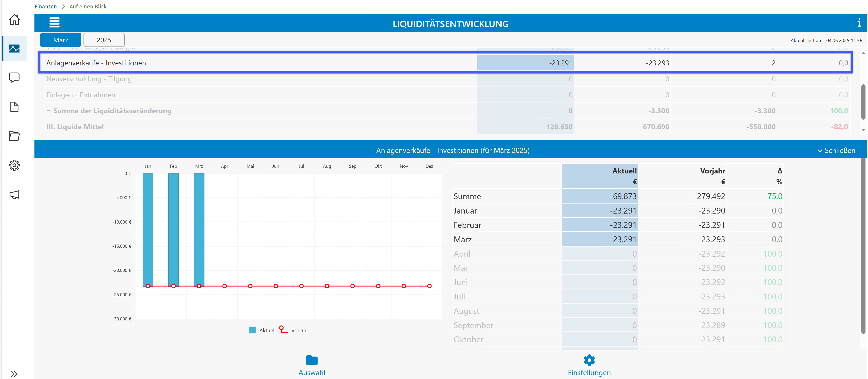Toggle Vorjahr series in chart legend

click(294, 330)
